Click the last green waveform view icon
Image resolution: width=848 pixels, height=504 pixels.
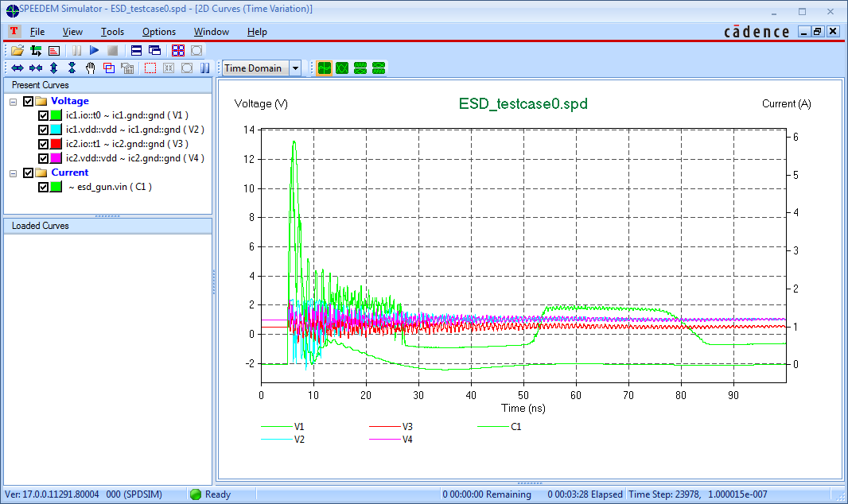(x=379, y=68)
